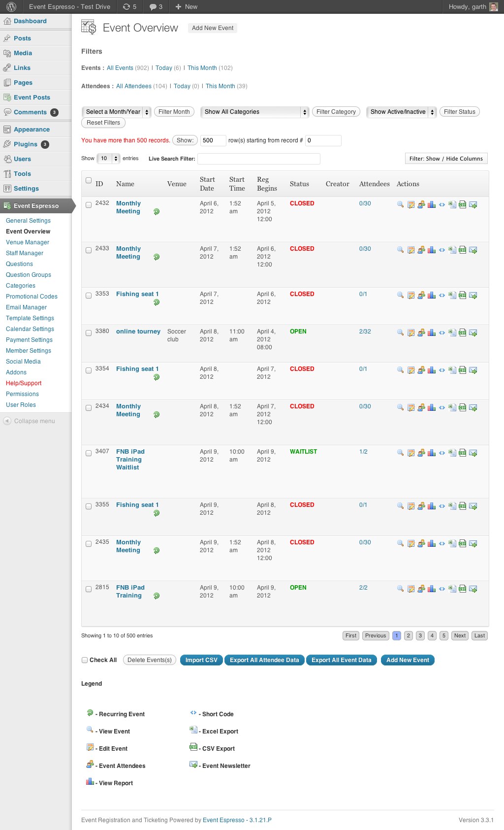The height and width of the screenshot is (830, 504).
Task: Toggle select-all checkbox in table header
Action: pos(89,180)
